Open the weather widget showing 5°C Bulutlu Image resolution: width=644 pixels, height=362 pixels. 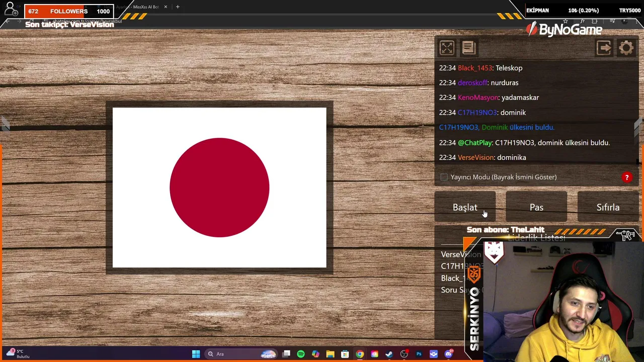[x=19, y=354]
